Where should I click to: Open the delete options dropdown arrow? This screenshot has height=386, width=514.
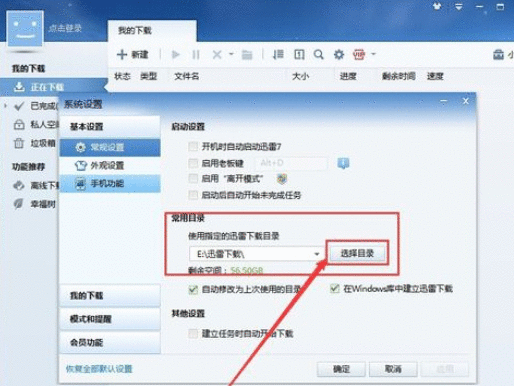click(231, 54)
